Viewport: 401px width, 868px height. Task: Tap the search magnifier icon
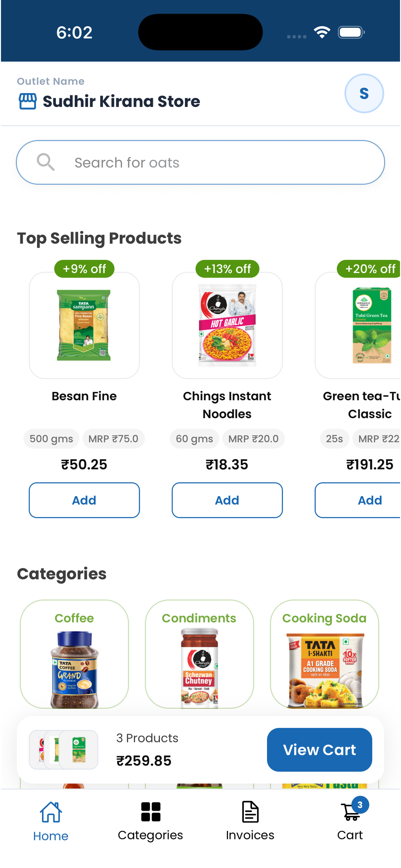pos(46,162)
